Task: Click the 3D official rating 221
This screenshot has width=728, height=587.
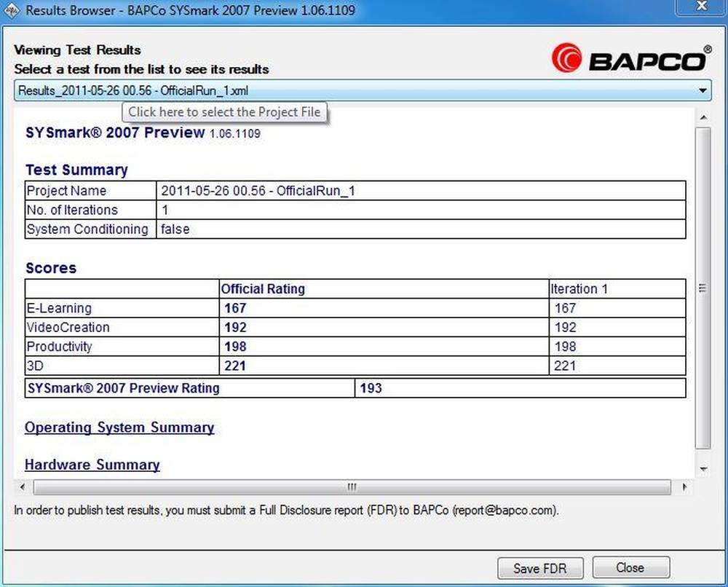Action: [235, 366]
